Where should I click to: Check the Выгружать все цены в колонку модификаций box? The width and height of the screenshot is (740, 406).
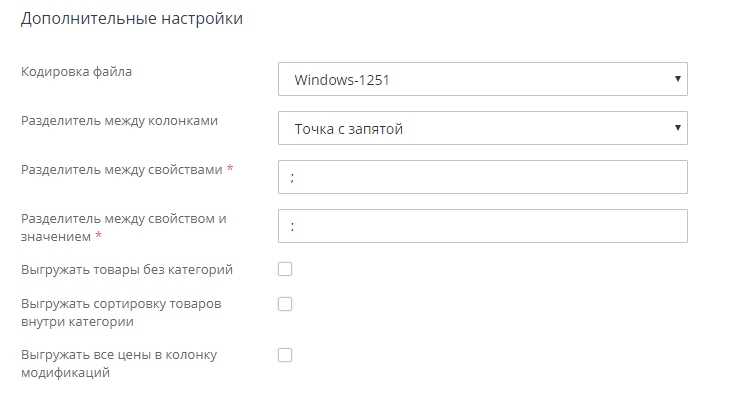point(285,355)
